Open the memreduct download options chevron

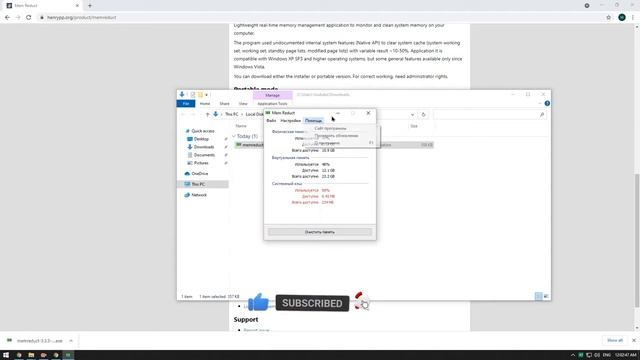(71, 340)
